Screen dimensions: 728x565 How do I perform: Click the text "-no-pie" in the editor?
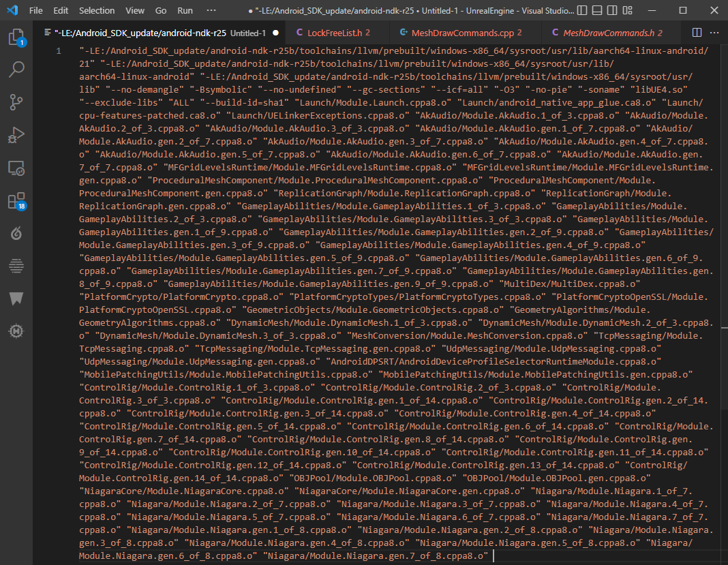pyautogui.click(x=551, y=89)
